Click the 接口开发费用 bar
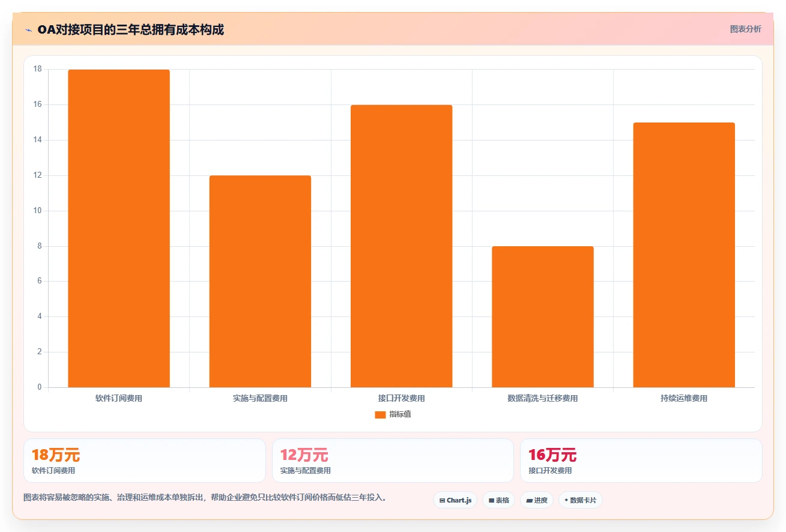The image size is (786, 532). point(401,246)
